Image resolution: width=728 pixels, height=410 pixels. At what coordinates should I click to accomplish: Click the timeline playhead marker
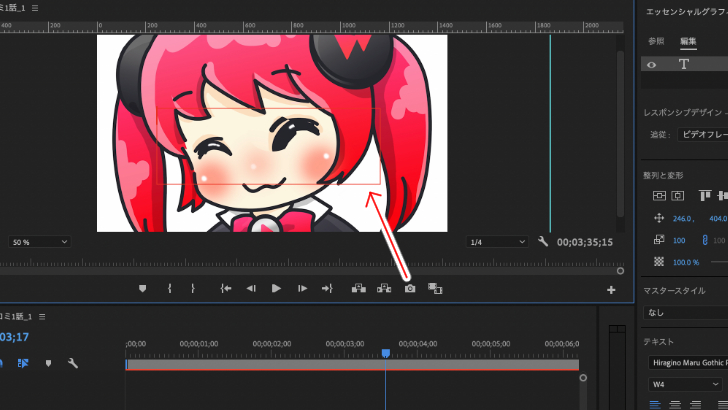coord(385,353)
